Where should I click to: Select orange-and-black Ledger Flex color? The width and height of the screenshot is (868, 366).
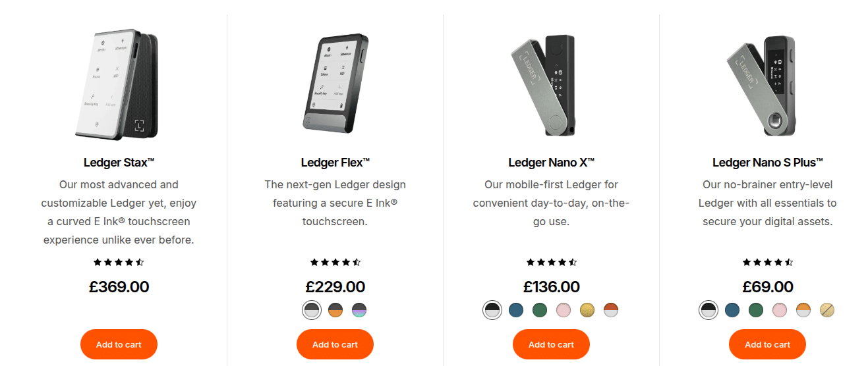click(335, 310)
